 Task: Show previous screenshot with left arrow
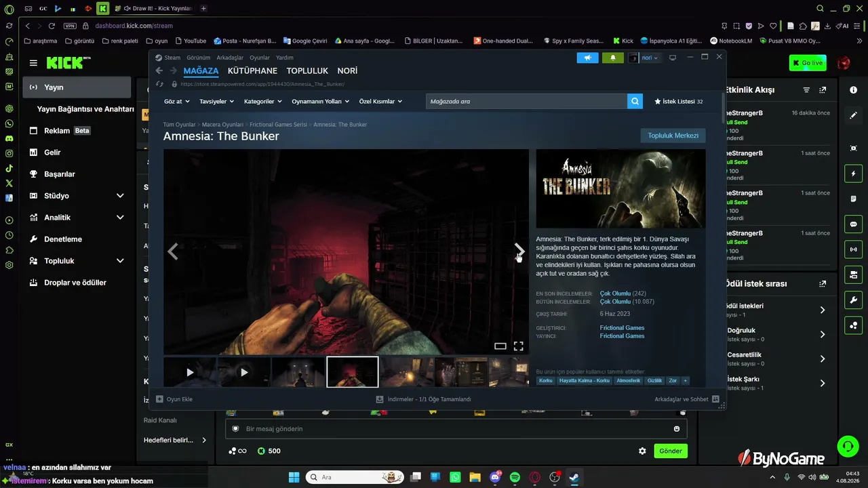173,251
